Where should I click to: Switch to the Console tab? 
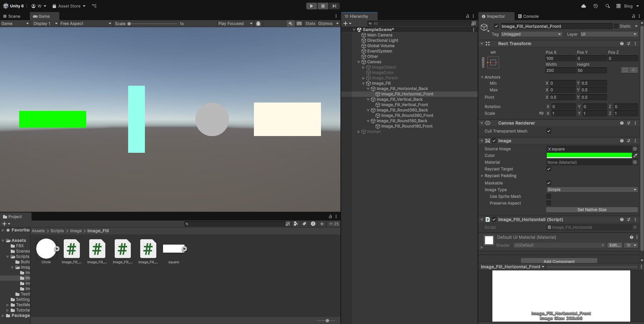click(x=528, y=16)
